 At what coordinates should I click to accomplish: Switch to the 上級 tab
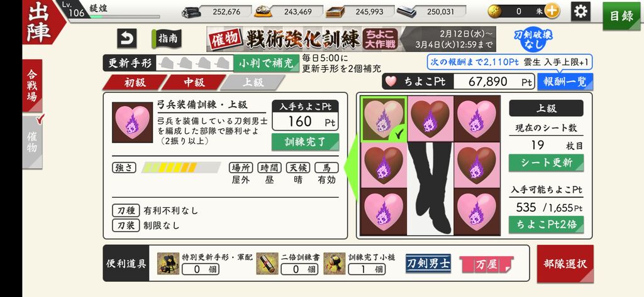[253, 82]
